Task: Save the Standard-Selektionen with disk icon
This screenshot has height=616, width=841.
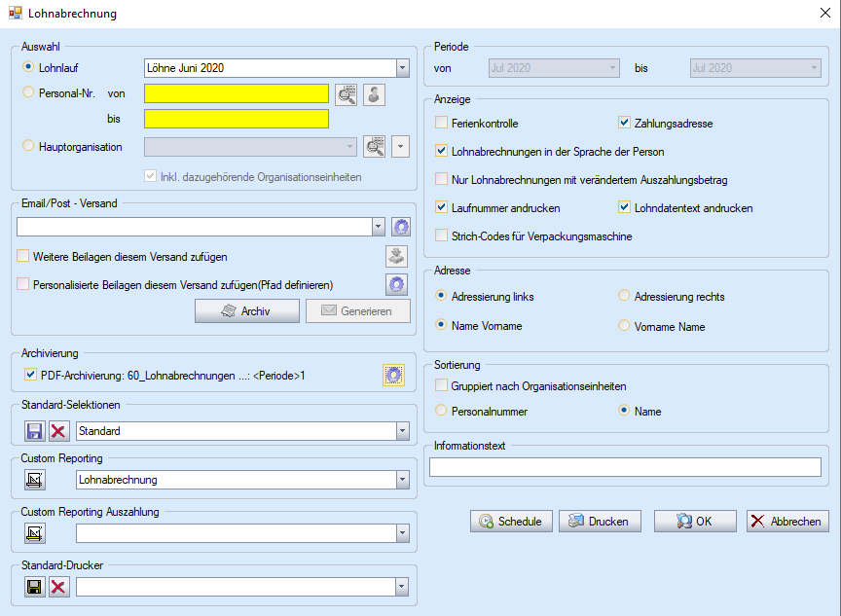Action: [x=35, y=431]
